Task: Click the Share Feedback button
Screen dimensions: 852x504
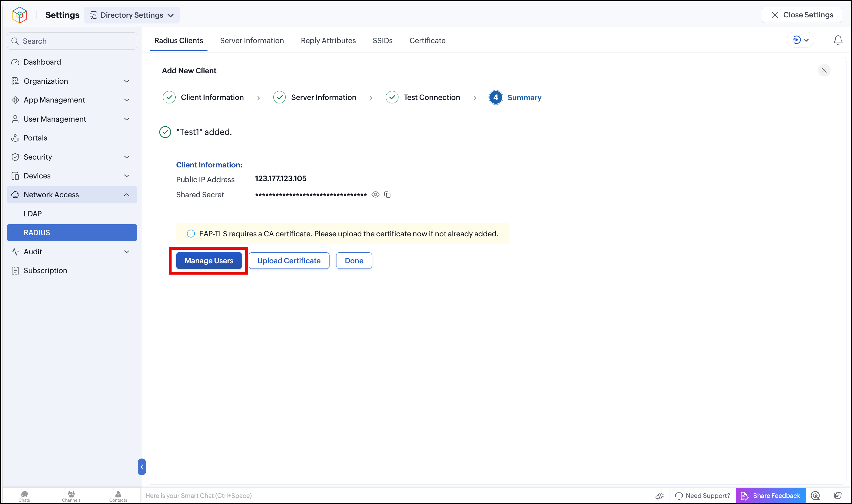Action: (771, 496)
